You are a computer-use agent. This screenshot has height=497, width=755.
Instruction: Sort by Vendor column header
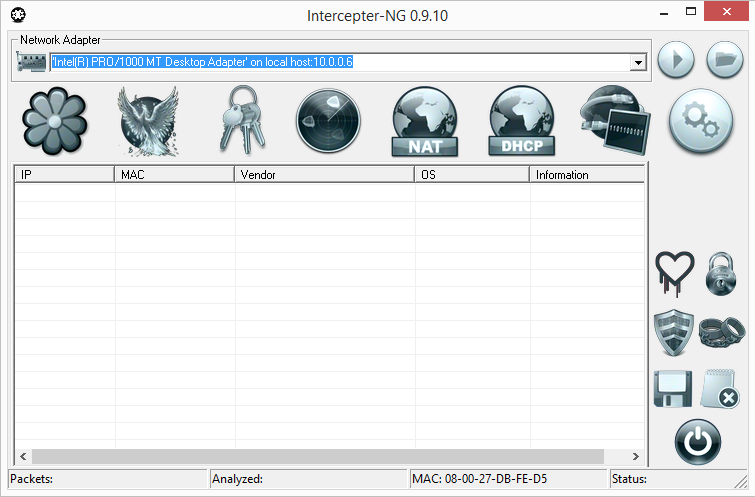pyautogui.click(x=325, y=174)
